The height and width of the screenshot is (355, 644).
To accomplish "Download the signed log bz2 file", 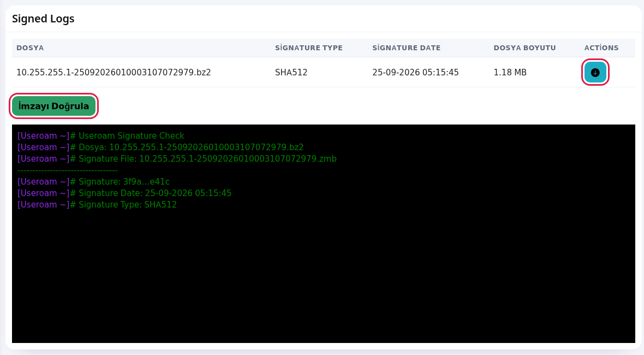I will (x=595, y=72).
